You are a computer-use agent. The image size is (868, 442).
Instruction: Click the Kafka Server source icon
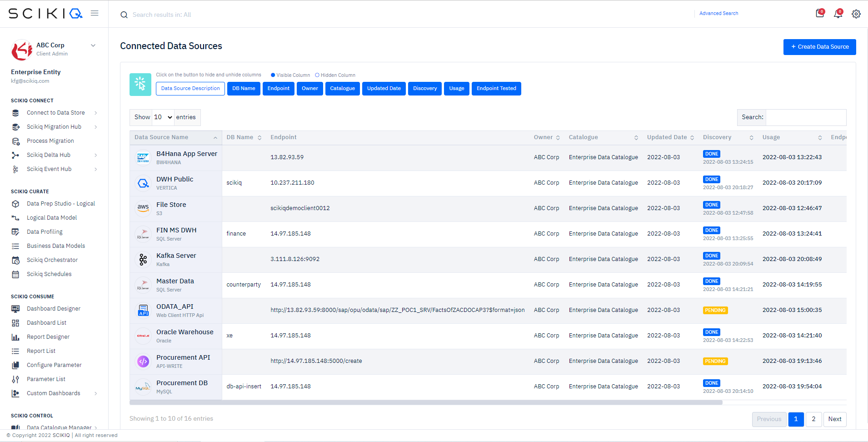tap(143, 259)
